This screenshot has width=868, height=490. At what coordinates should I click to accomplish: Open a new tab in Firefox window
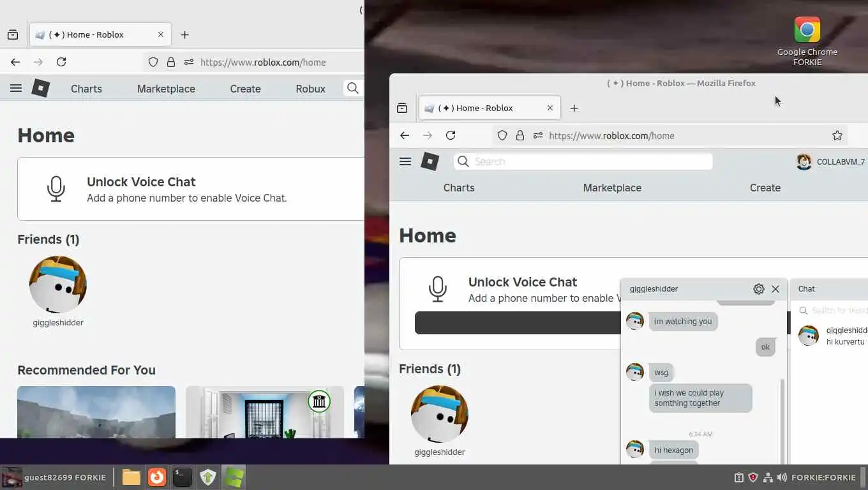point(574,108)
